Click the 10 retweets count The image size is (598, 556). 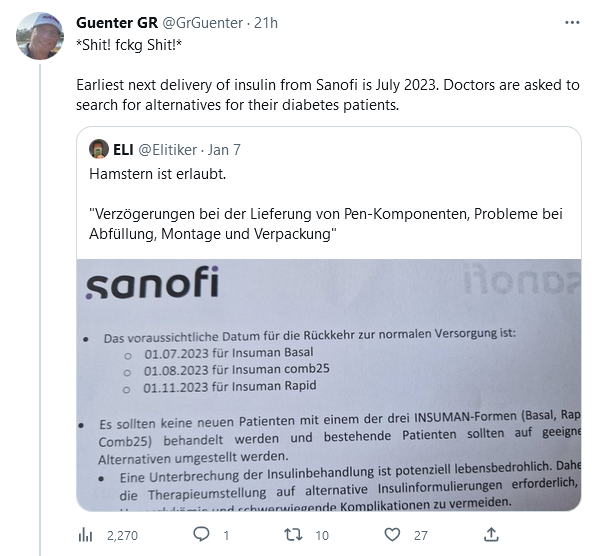point(322,535)
